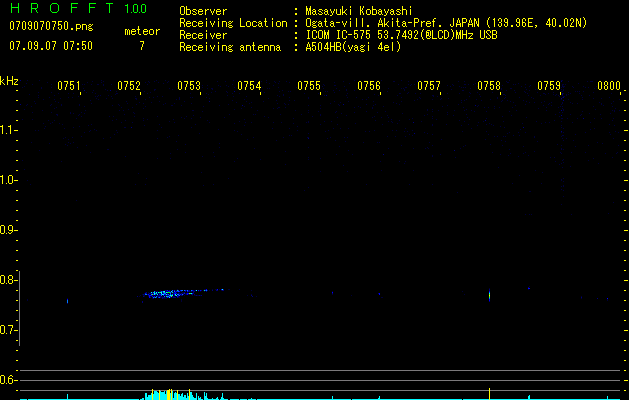Click the 0753 time axis label
Viewport: 629px width, 400px height.
tap(189, 85)
